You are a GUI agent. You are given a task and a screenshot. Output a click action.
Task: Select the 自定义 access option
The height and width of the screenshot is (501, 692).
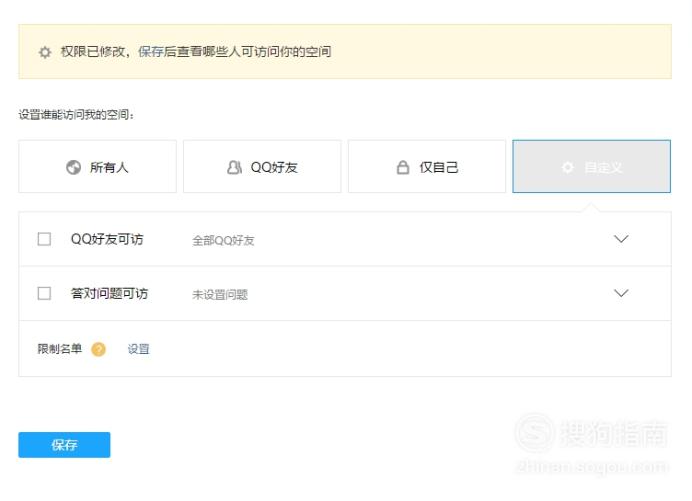click(x=591, y=166)
